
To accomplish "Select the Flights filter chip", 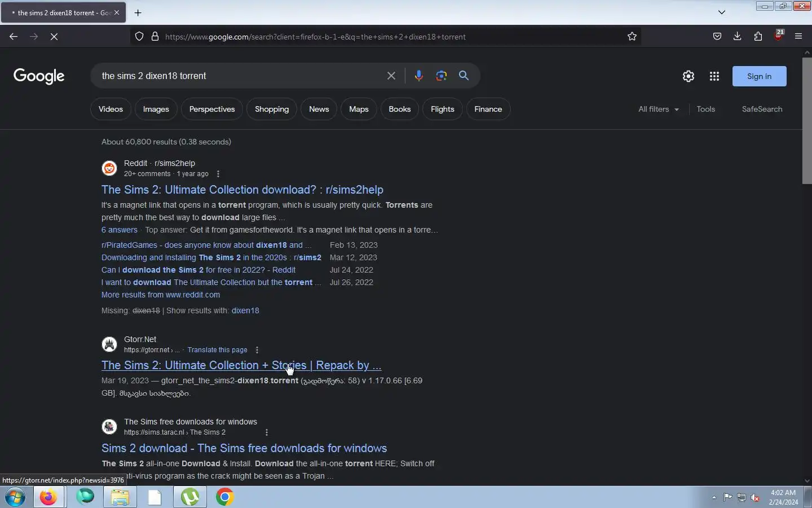I will pos(443,109).
